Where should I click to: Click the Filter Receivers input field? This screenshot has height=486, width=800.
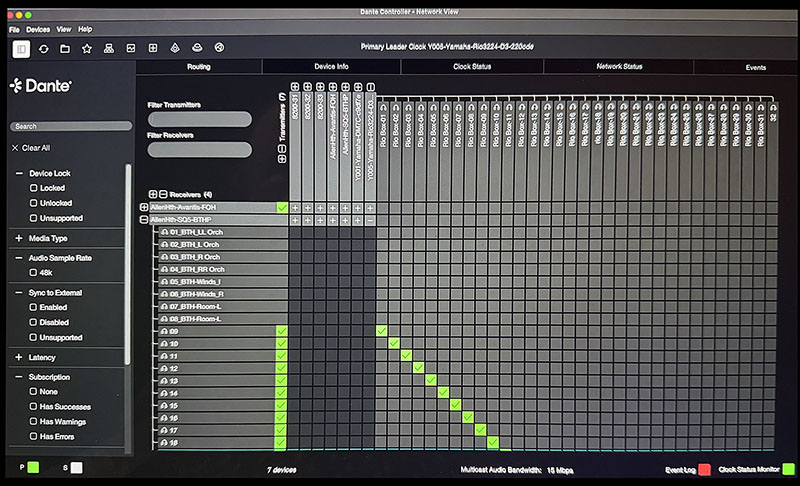click(x=199, y=149)
